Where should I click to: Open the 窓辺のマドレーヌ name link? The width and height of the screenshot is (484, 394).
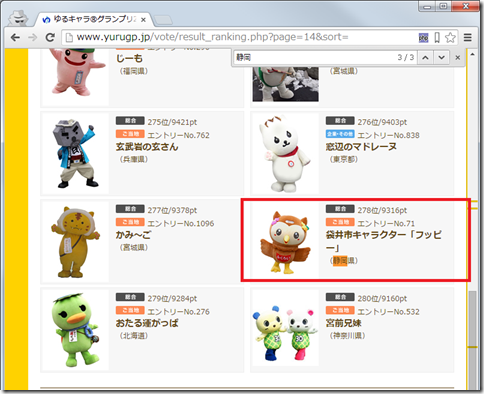pyautogui.click(x=361, y=147)
